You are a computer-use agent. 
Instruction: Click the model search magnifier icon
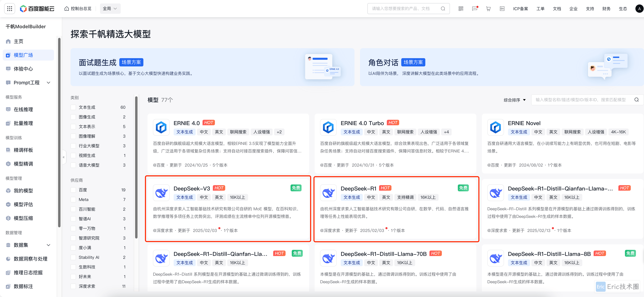pyautogui.click(x=636, y=100)
